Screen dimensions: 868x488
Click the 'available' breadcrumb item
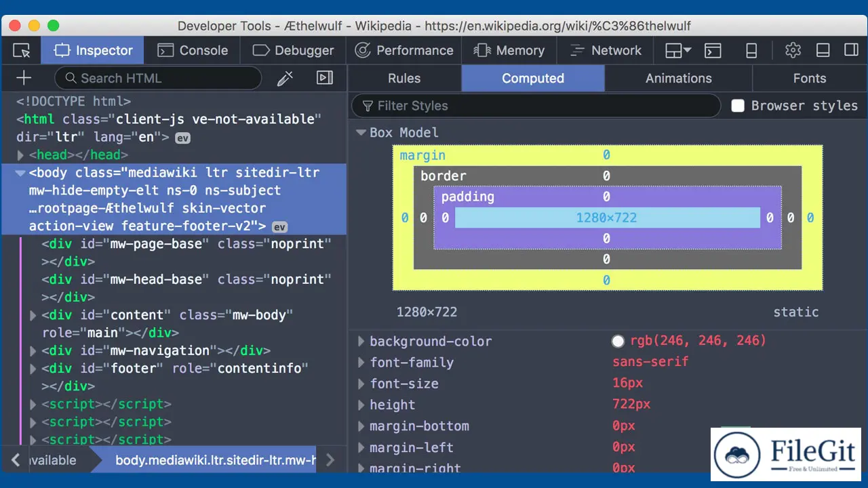52,460
